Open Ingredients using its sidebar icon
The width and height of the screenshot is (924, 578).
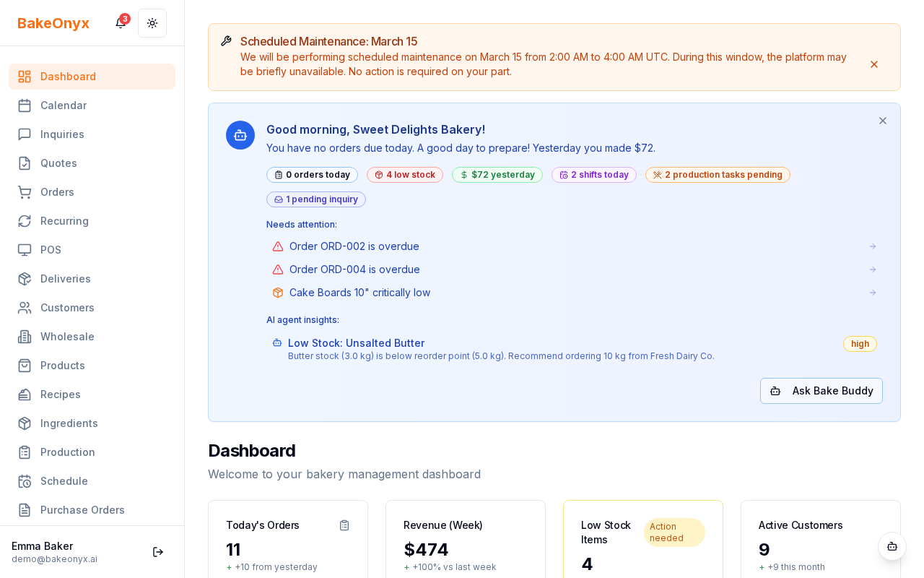[25, 423]
